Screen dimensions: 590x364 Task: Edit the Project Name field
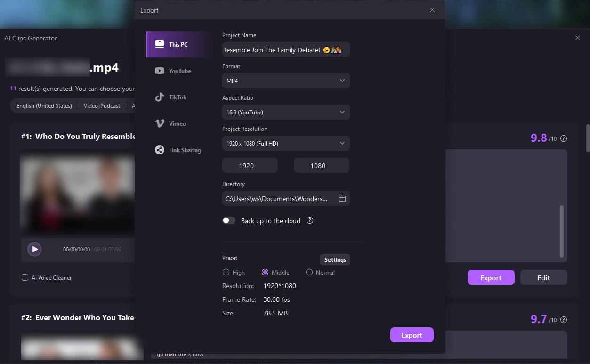point(286,50)
